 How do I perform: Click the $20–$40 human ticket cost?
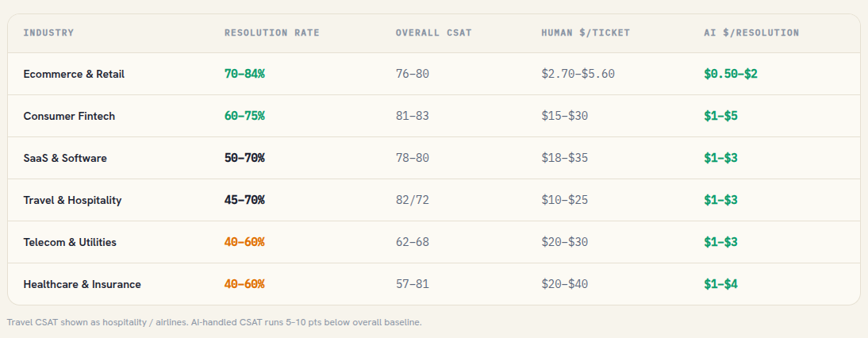[564, 284]
